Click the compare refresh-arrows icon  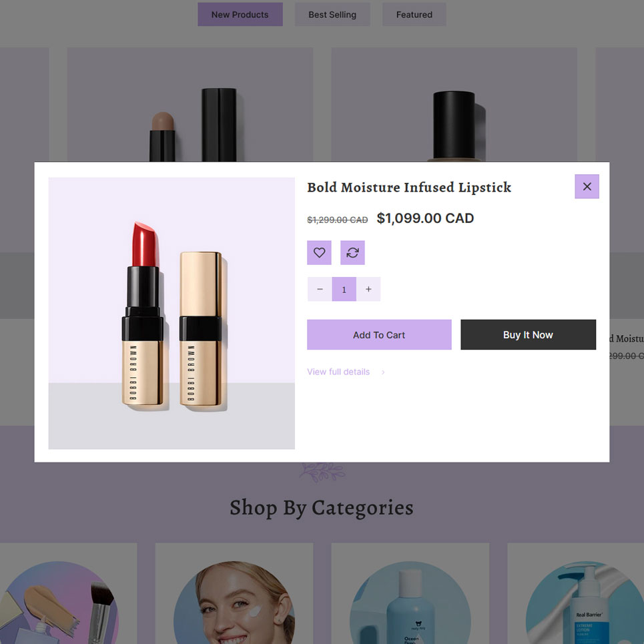[x=352, y=252]
